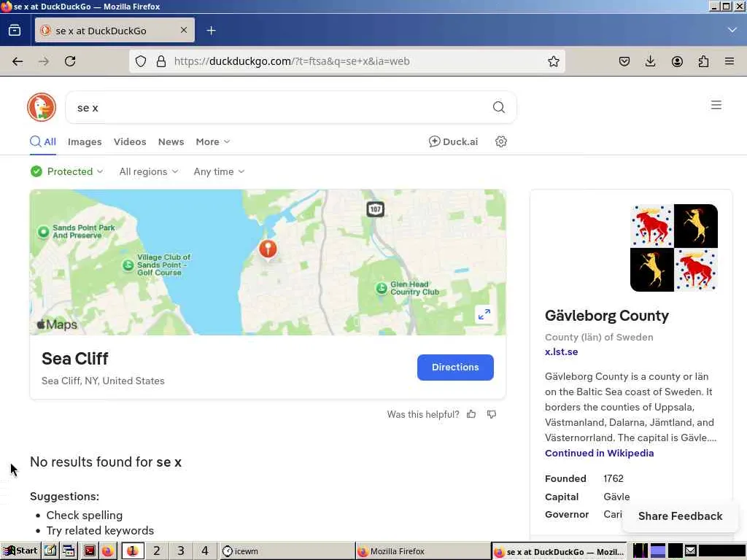Click the forward navigation arrow
This screenshot has height=560, width=747.
click(x=44, y=61)
